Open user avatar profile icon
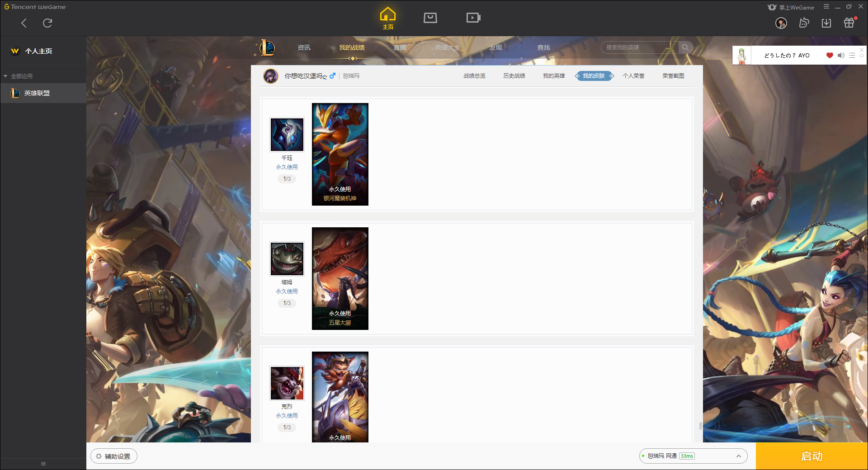This screenshot has height=470, width=868. (781, 23)
